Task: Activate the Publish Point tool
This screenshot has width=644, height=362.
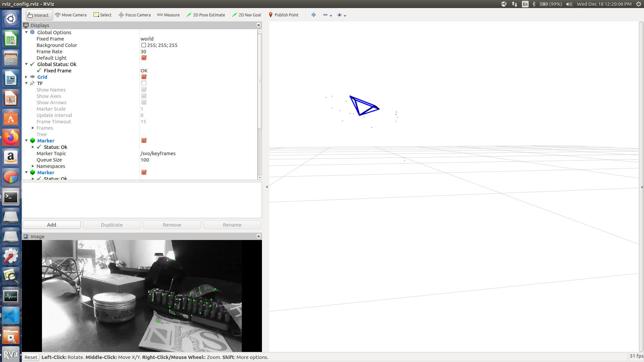Action: [x=283, y=15]
